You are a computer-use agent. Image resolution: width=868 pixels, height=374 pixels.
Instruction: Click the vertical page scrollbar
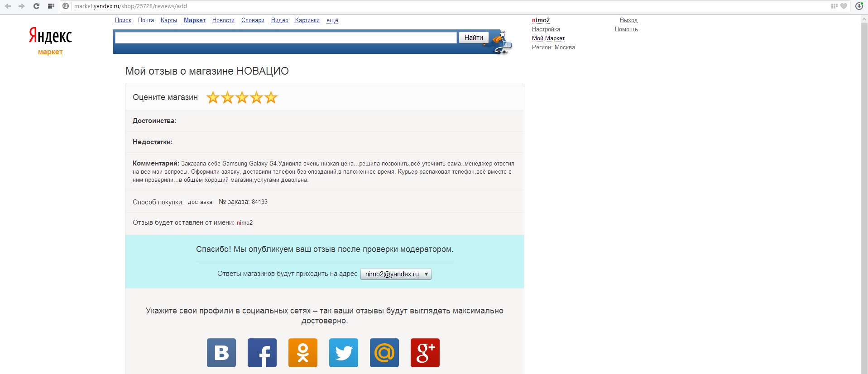tap(864, 194)
